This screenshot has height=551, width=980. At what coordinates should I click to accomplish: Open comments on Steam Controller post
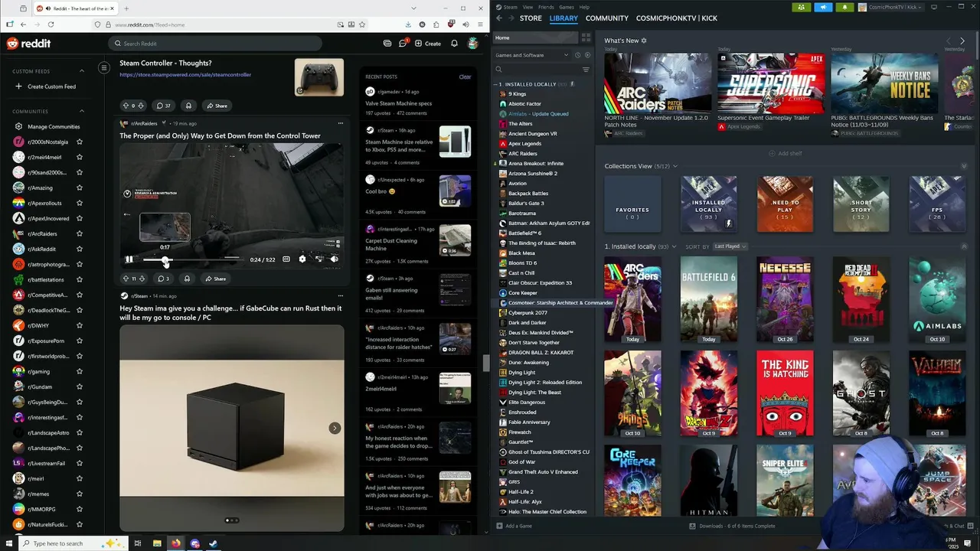point(163,106)
